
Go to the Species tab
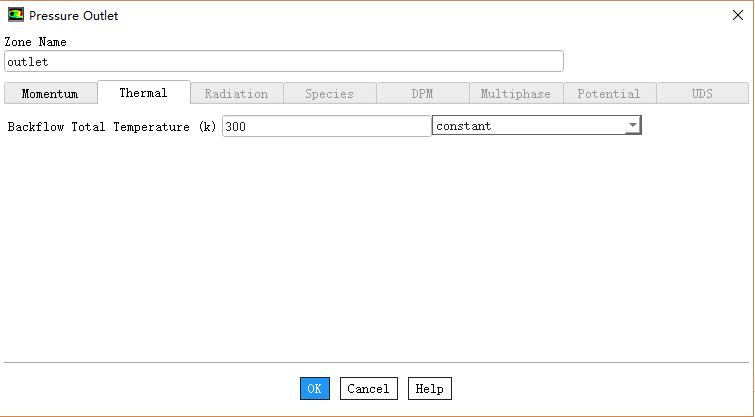329,94
